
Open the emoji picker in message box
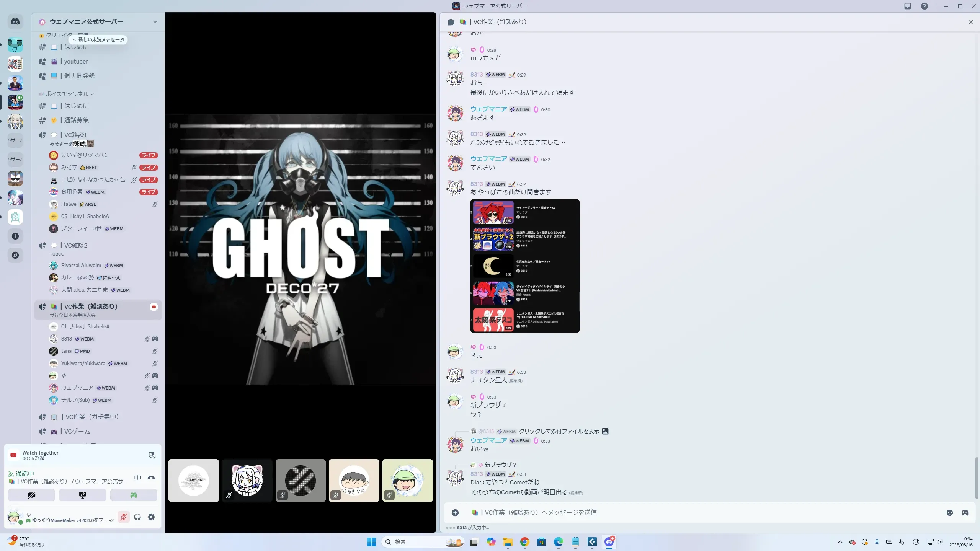click(950, 513)
